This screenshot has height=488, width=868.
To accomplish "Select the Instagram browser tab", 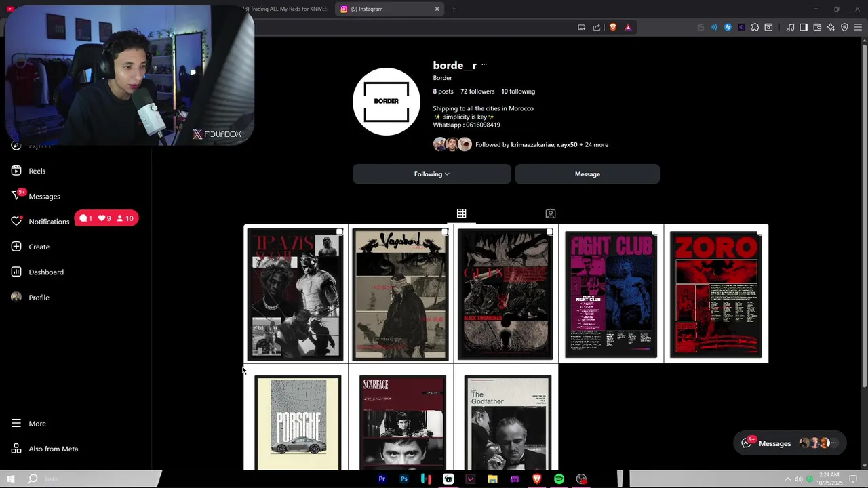I will (390, 9).
